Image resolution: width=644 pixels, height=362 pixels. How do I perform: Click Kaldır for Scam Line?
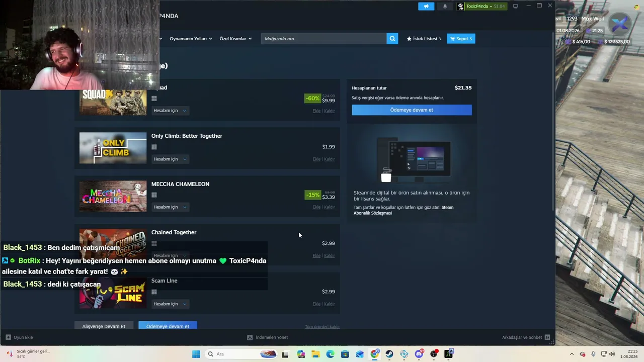pos(330,304)
